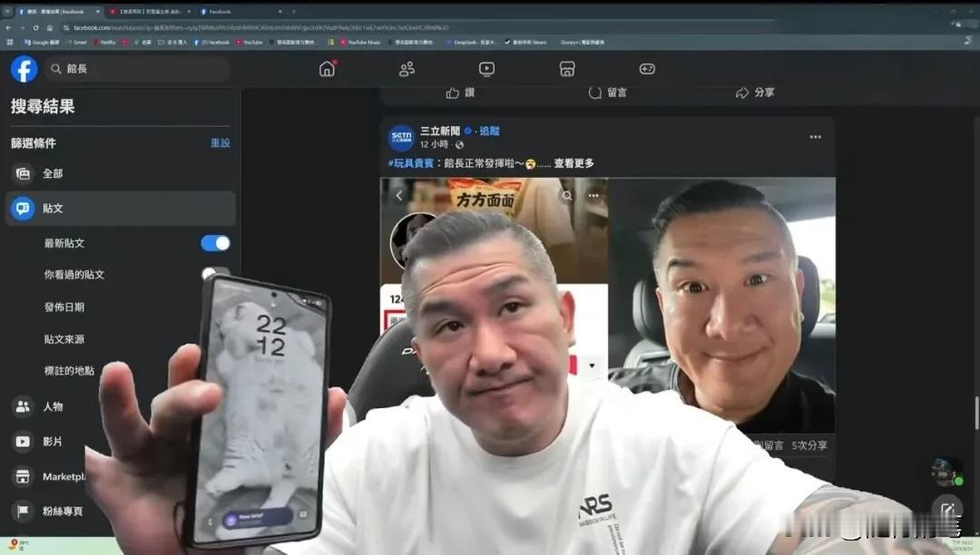
Task: Open the Gaming icon in top navigation
Action: [647, 69]
